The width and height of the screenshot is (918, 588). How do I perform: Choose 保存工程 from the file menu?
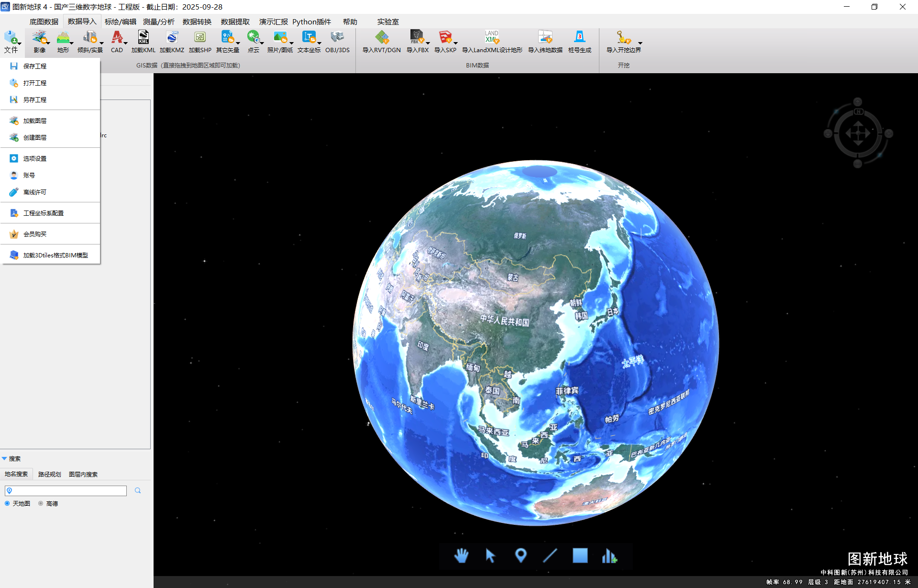tap(50, 66)
